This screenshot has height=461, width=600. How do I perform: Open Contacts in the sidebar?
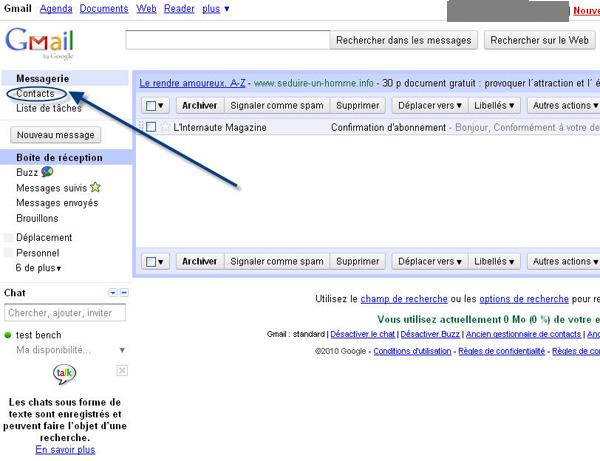pos(35,93)
